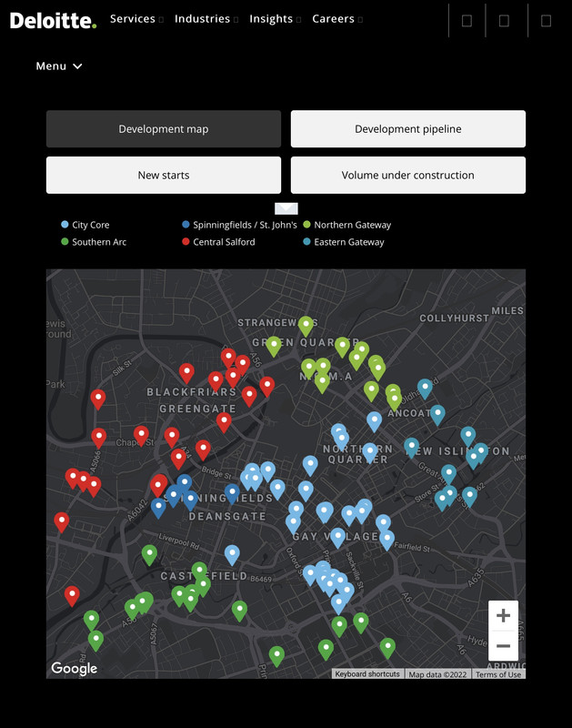The width and height of the screenshot is (572, 728).
Task: Open Keyboard shortcuts on the map
Action: 367,674
